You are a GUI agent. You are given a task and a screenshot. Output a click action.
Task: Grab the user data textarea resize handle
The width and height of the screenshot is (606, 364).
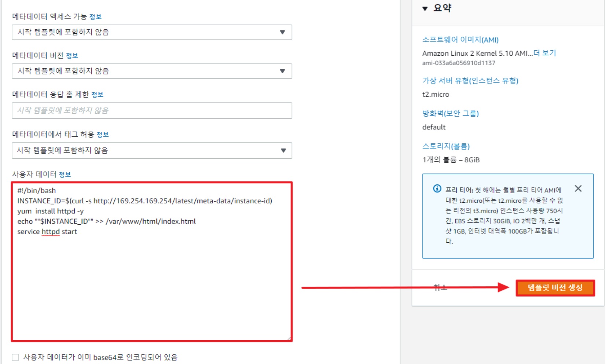tap(289, 338)
